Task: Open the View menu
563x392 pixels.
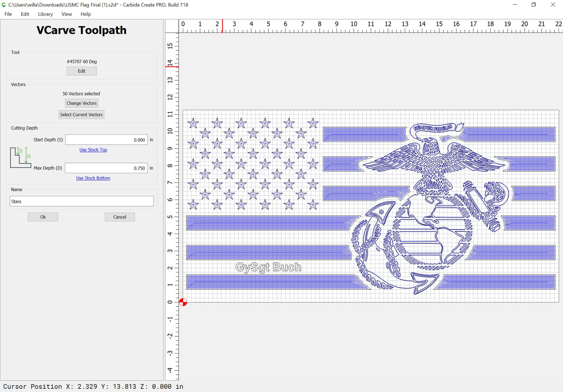Action: 67,14
